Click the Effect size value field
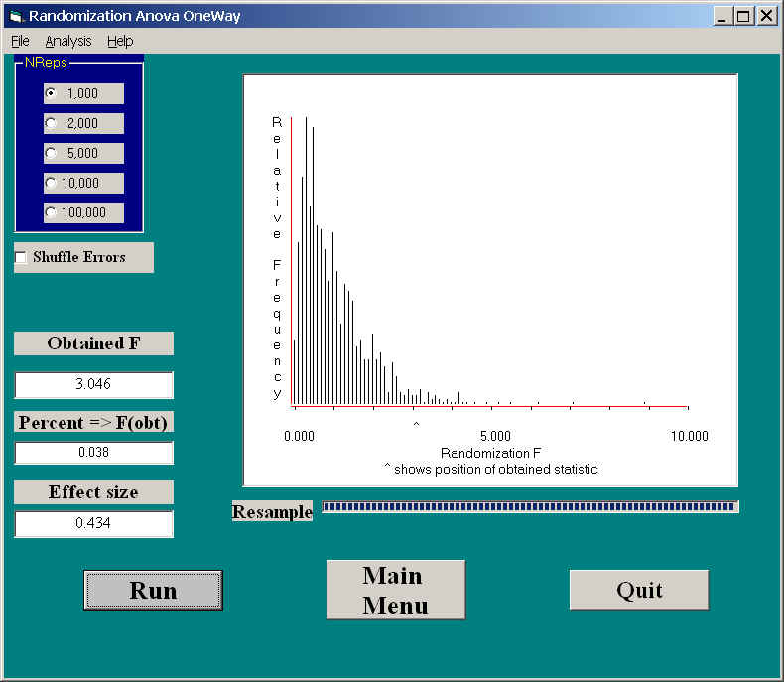The height and width of the screenshot is (682, 784). [x=93, y=523]
